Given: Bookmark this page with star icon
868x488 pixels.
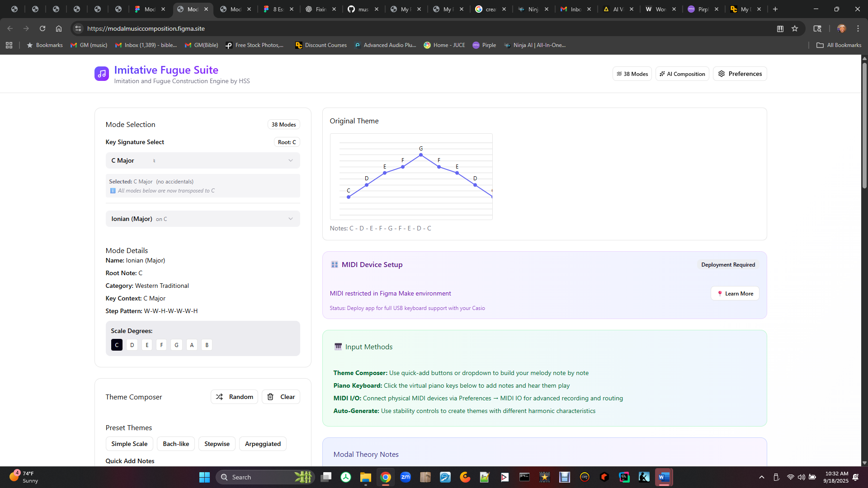Looking at the screenshot, I should (795, 28).
